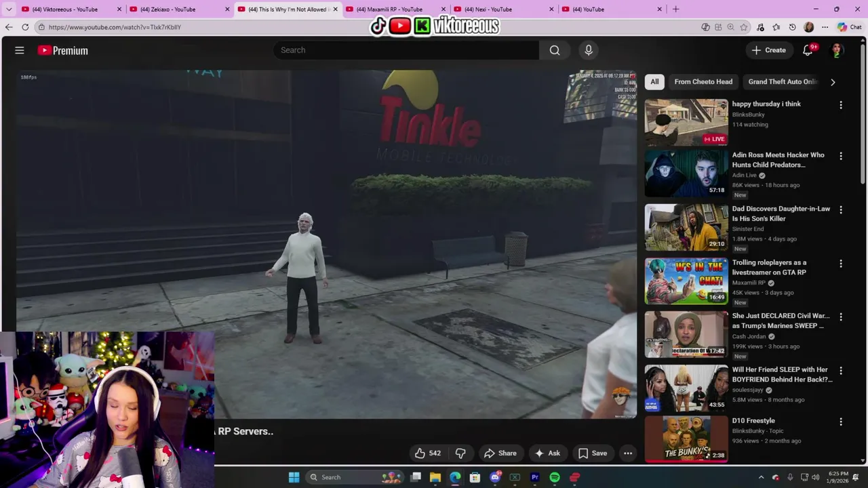This screenshot has width=868, height=488.
Task: Share the video
Action: pyautogui.click(x=500, y=453)
